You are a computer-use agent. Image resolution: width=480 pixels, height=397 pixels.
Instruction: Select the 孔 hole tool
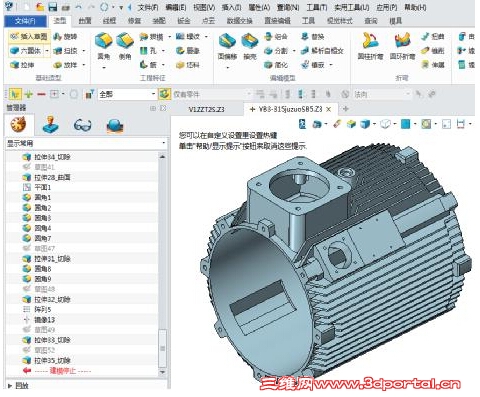(148, 51)
